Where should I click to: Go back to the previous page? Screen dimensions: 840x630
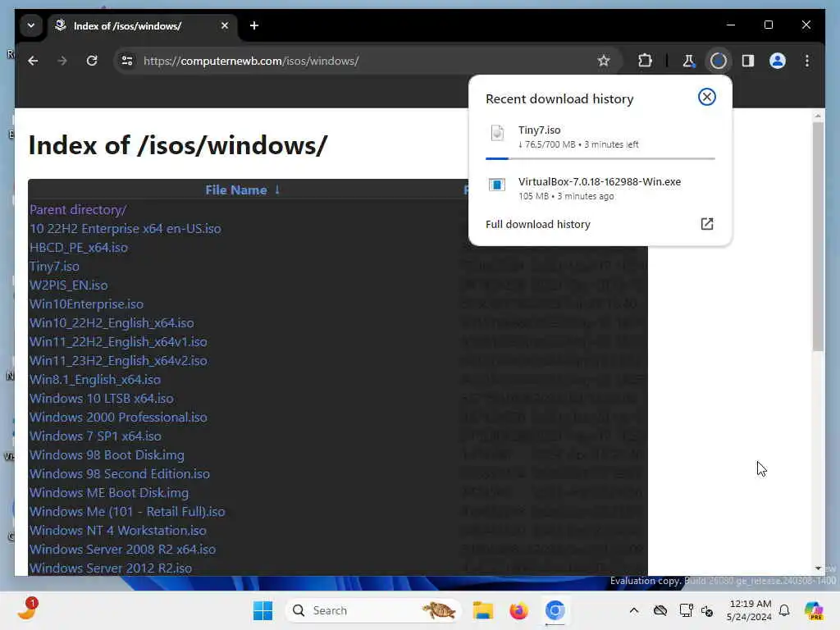(x=33, y=61)
